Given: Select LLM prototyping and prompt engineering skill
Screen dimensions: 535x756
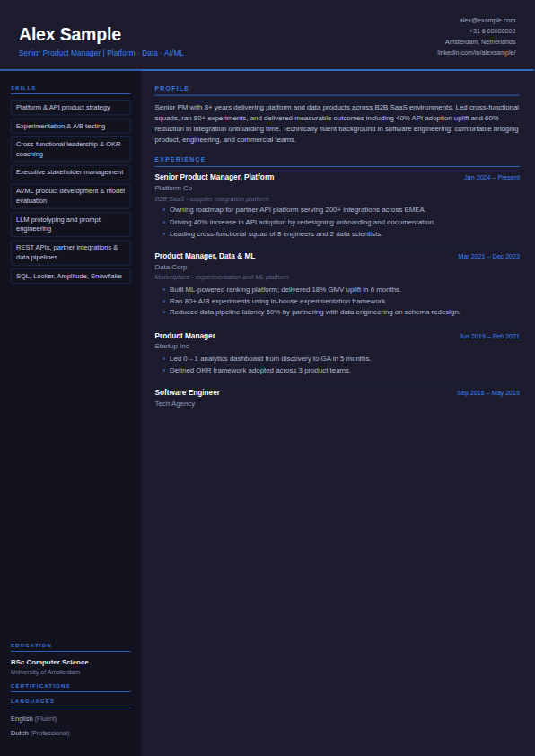Looking at the screenshot, I should 70,224.
